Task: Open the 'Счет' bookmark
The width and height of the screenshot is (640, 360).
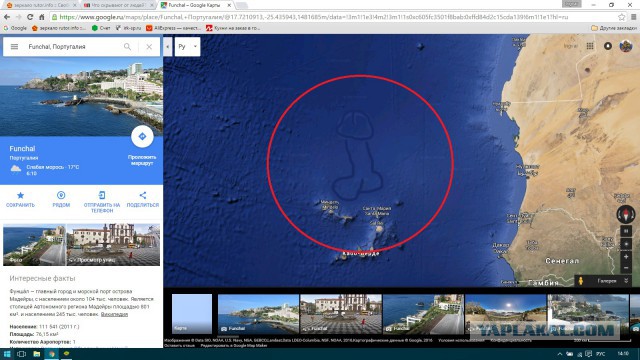Action: coord(101,28)
